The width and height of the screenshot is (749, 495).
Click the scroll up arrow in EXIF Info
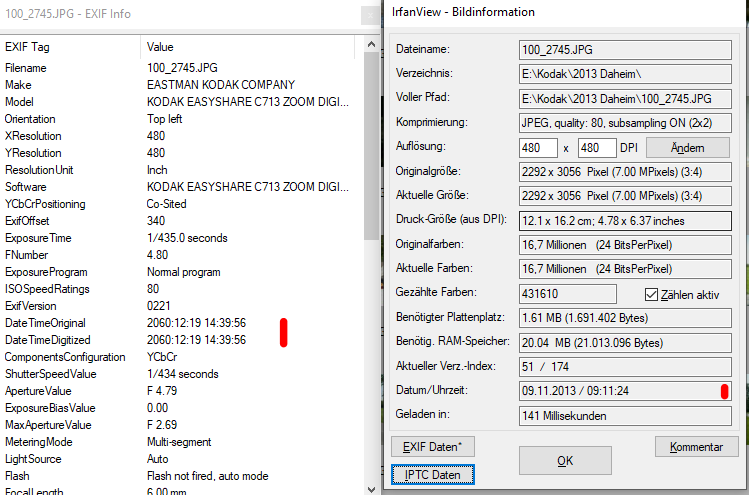coord(372,44)
